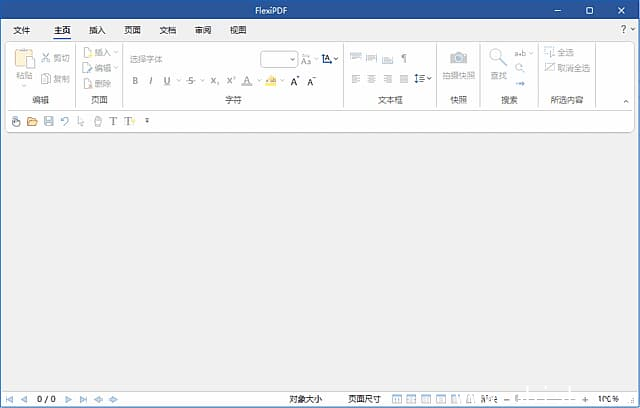
Task: Select the object pointer tool icon
Action: coord(81,121)
